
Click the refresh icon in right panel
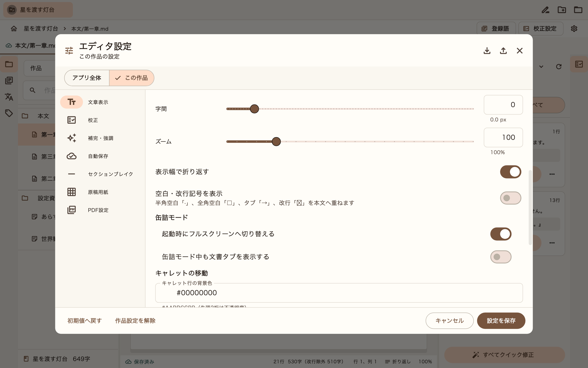coord(559,66)
